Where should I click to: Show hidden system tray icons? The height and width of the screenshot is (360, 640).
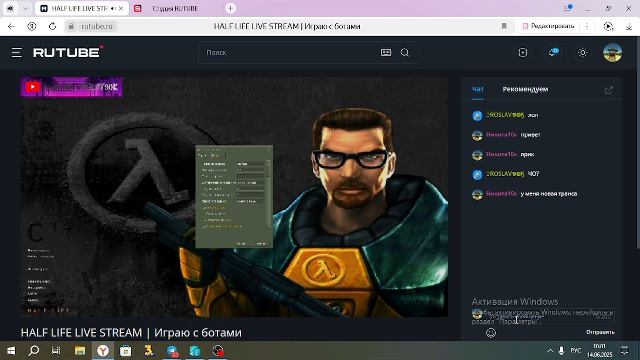tap(550, 351)
